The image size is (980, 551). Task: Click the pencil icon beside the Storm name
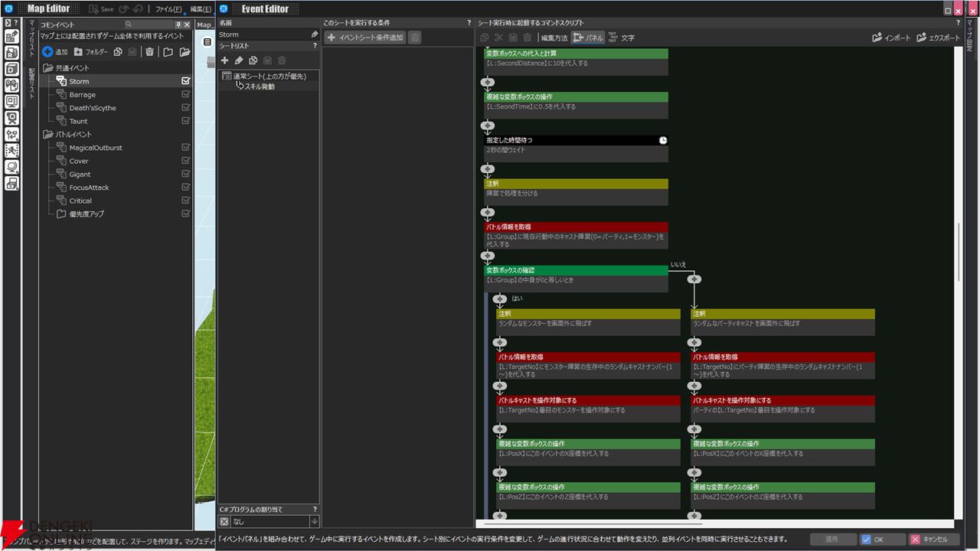[314, 34]
